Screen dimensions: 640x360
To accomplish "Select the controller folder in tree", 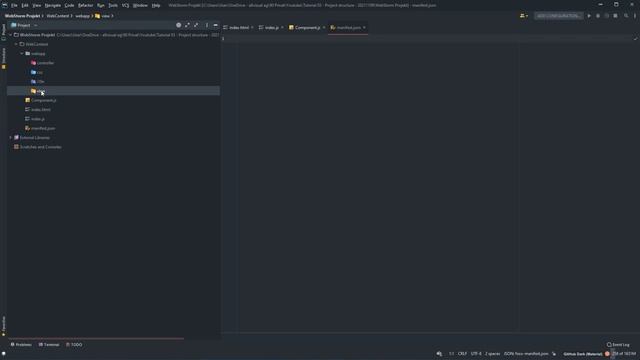I will click(x=42, y=63).
